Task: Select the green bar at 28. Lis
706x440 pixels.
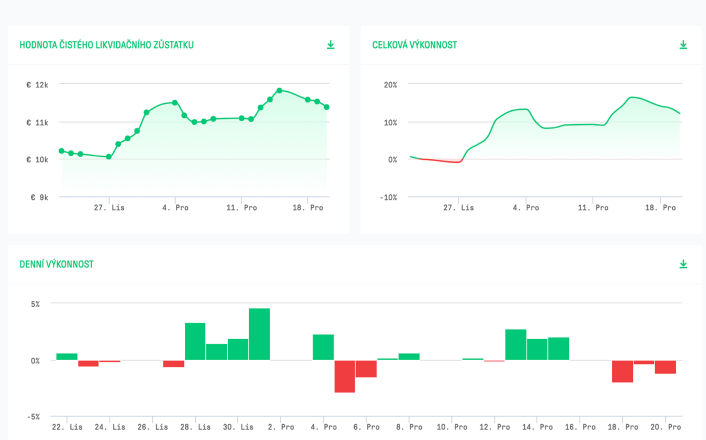Action: tap(195, 341)
